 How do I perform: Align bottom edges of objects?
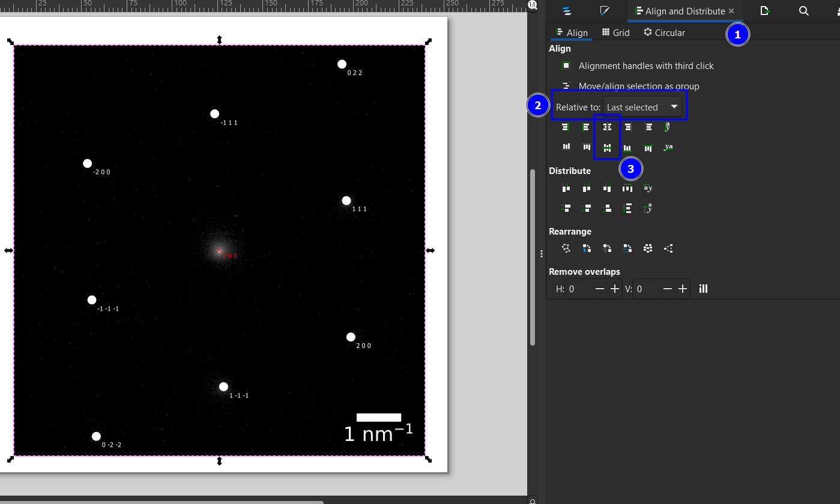(627, 147)
